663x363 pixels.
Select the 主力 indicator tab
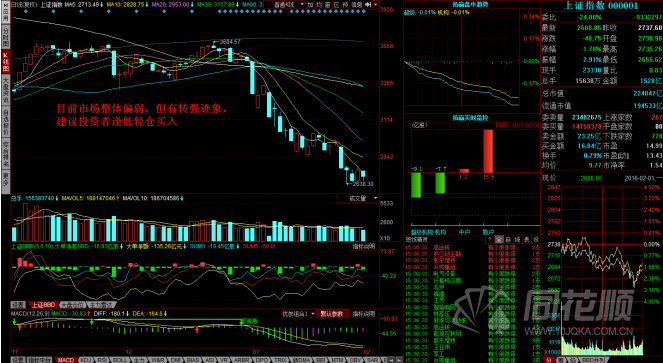(139, 360)
